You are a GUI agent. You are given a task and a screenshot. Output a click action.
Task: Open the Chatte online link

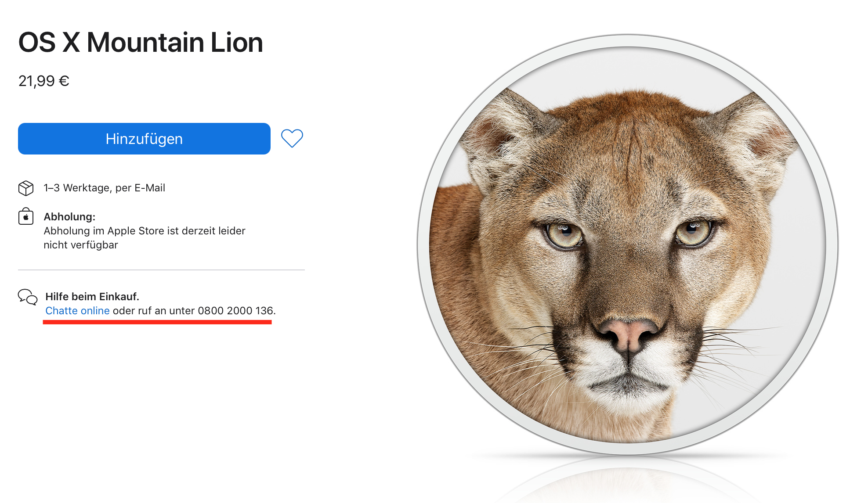pos(77,311)
